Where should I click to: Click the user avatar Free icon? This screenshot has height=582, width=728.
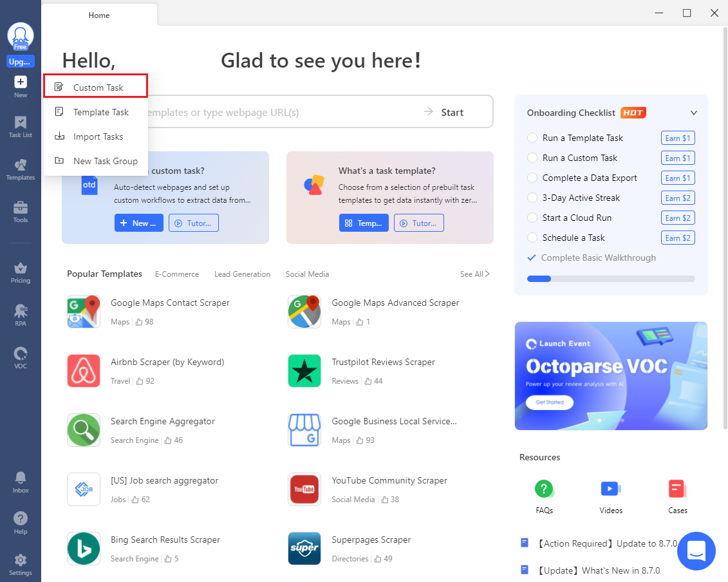(21, 37)
